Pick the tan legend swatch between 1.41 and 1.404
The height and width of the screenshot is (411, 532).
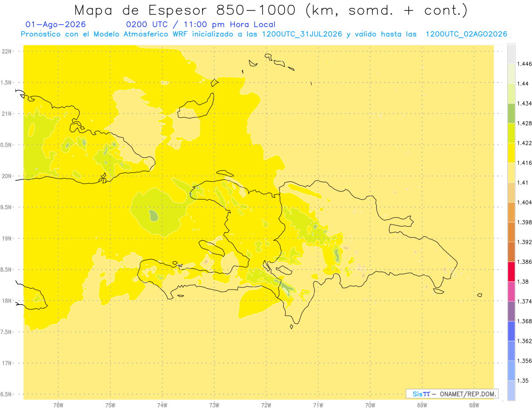click(x=511, y=192)
